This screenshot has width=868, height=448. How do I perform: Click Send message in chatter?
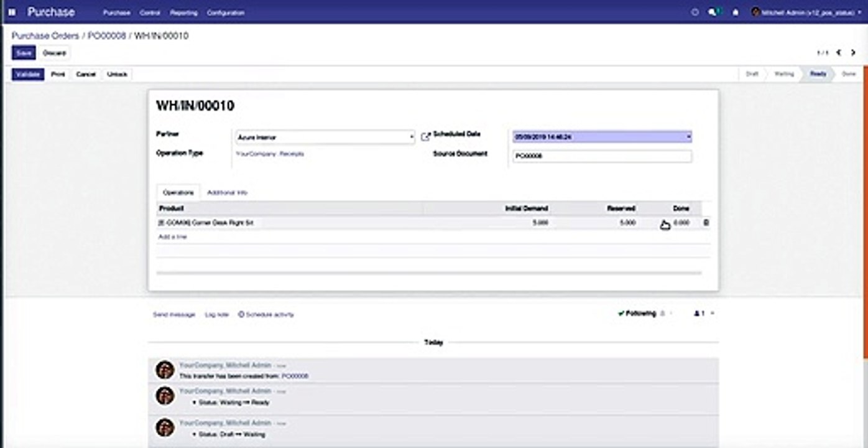[x=174, y=315]
